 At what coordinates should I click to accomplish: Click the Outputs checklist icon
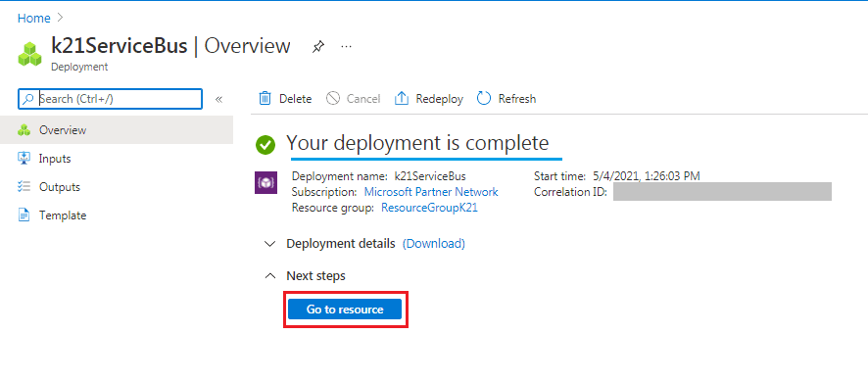(24, 186)
